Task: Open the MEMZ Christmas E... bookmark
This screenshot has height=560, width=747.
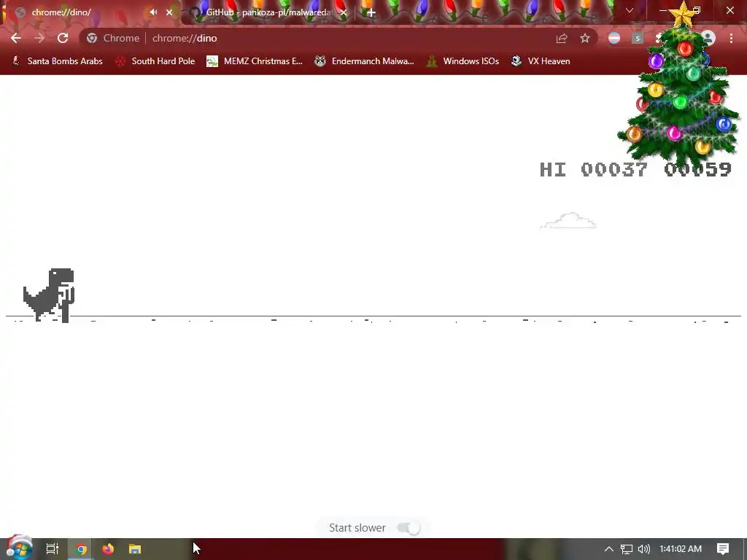Action: point(255,61)
